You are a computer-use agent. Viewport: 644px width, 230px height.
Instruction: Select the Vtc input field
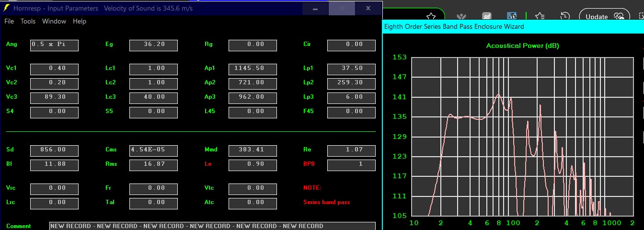[253, 189]
